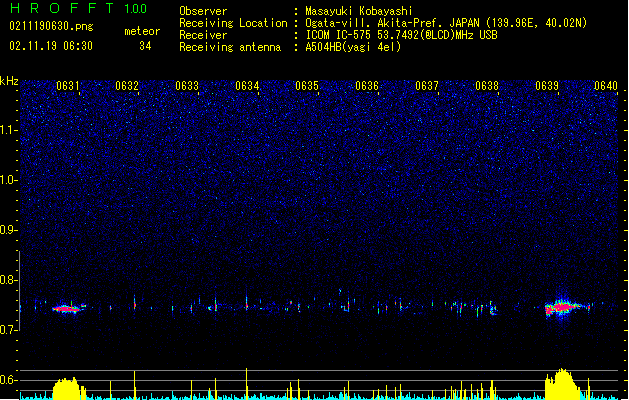Click the tall yellow power spike below 0632
The width and height of the screenshot is (629, 400).
point(135,385)
